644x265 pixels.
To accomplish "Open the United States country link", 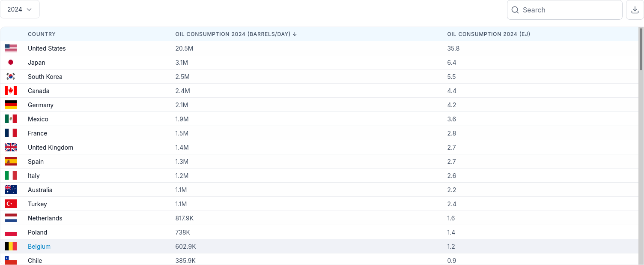I will [x=47, y=48].
